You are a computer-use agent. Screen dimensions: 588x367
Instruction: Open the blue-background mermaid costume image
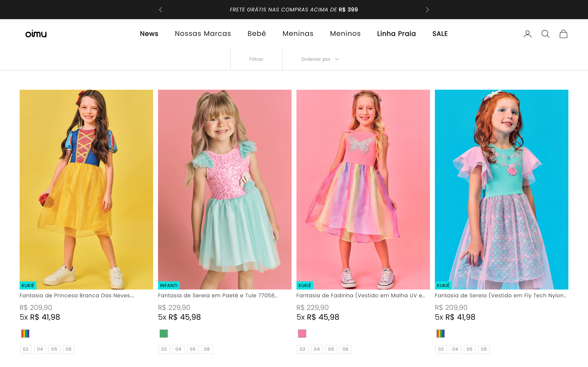[501, 189]
